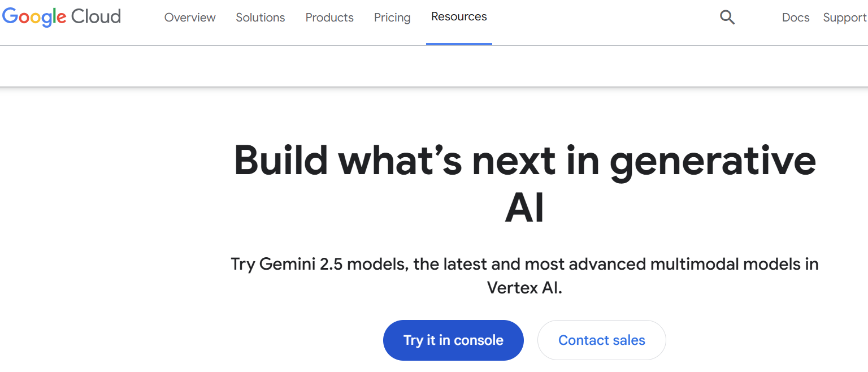Expand the Resources menu in the navigation
868x372 pixels.
(459, 16)
